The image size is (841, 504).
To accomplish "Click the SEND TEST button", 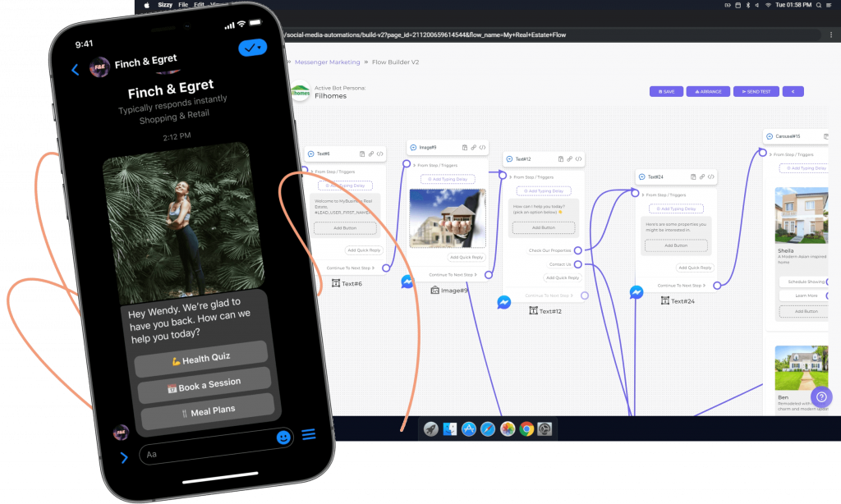I will (x=756, y=92).
